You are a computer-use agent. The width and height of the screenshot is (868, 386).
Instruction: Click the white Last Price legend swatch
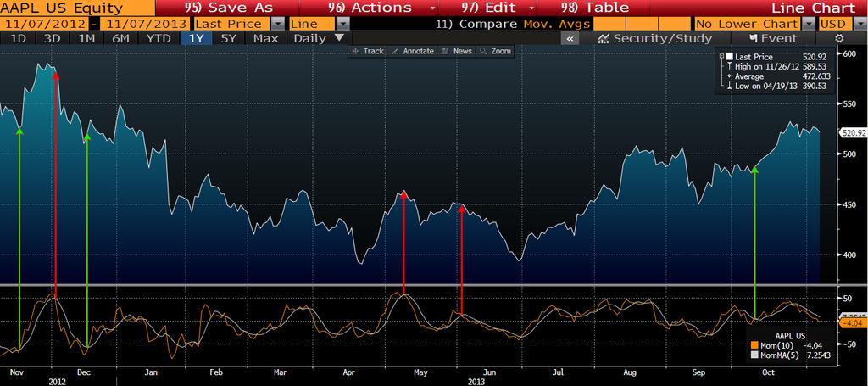click(x=730, y=57)
